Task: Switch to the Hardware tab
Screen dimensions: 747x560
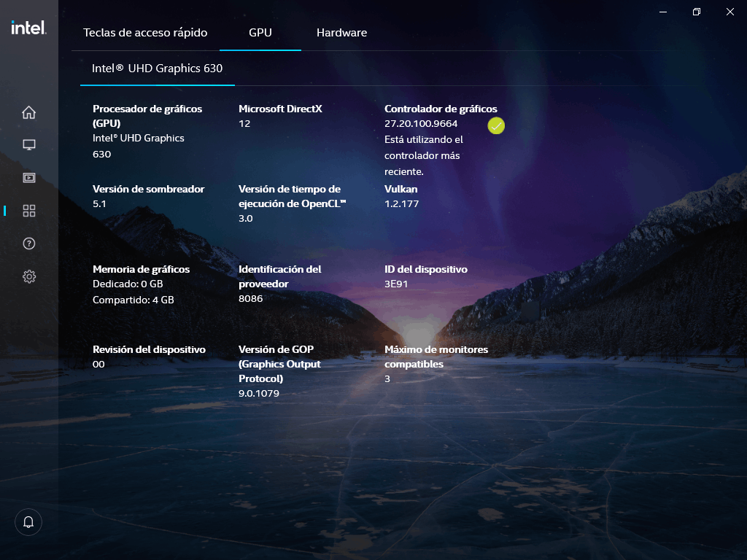Action: click(x=341, y=32)
